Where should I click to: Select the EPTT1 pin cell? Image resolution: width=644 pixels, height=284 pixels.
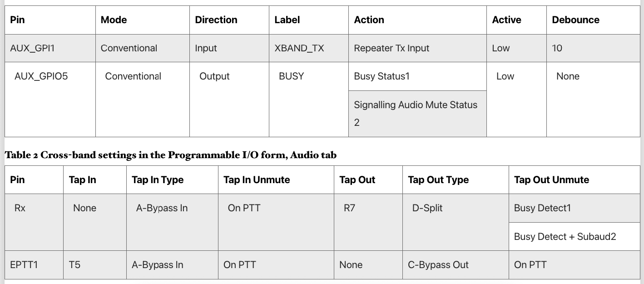pyautogui.click(x=34, y=264)
